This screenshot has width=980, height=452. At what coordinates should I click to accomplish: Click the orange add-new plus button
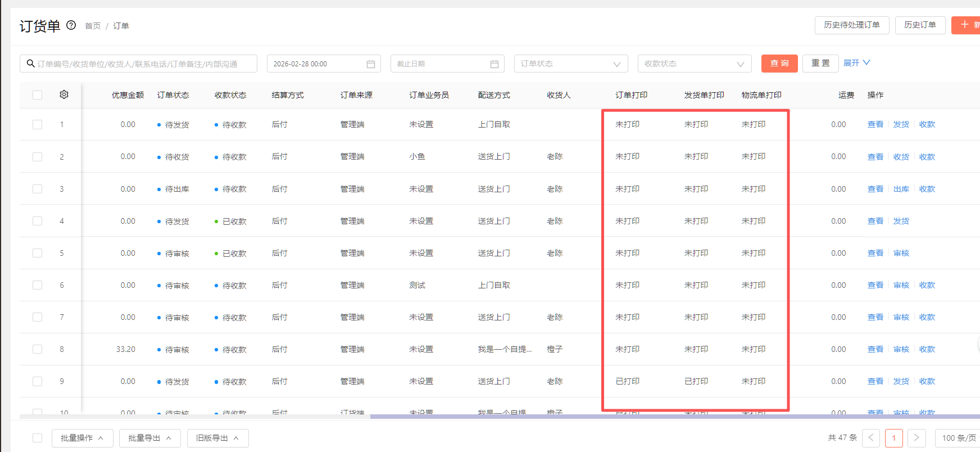pyautogui.click(x=966, y=25)
